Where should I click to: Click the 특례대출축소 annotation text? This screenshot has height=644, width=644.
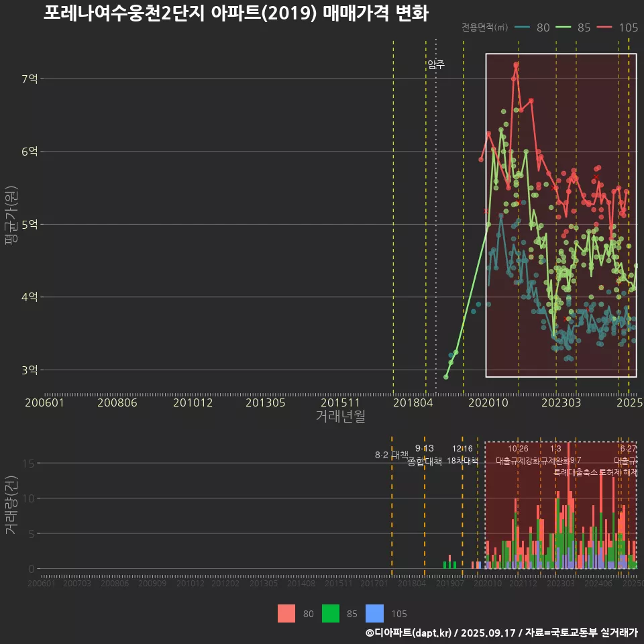(x=575, y=472)
